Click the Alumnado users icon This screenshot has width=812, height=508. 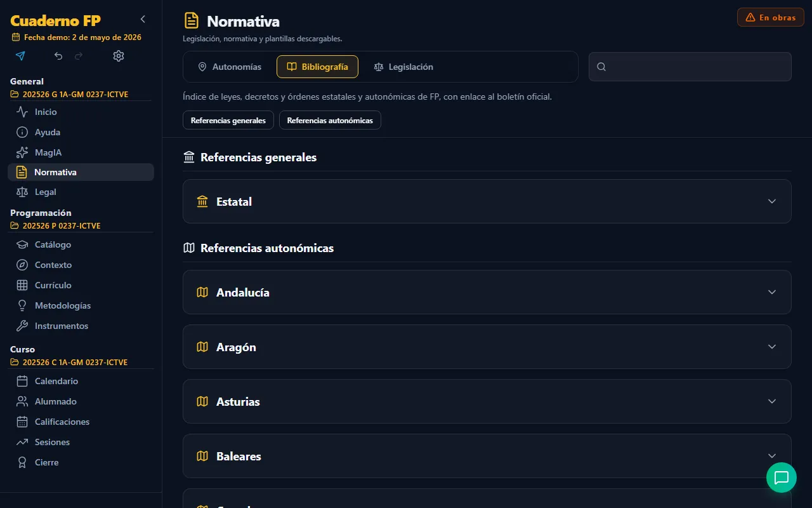tap(22, 401)
